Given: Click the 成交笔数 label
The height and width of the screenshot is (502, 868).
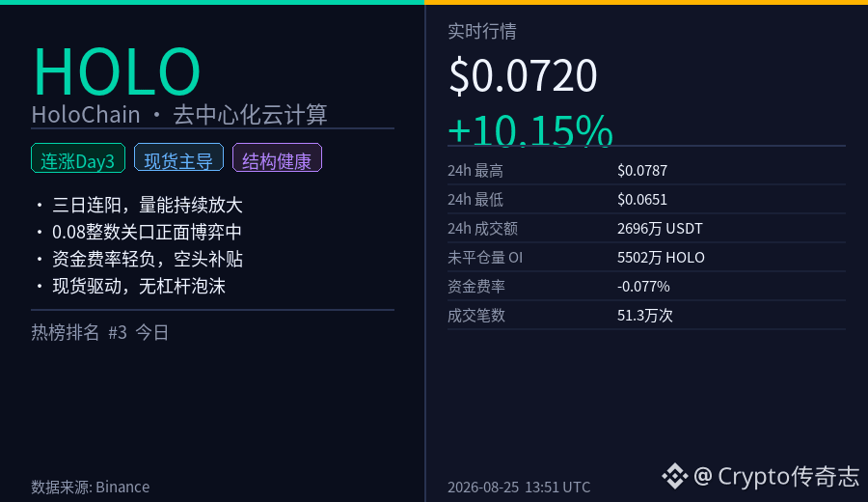Looking at the screenshot, I should click(x=476, y=316).
